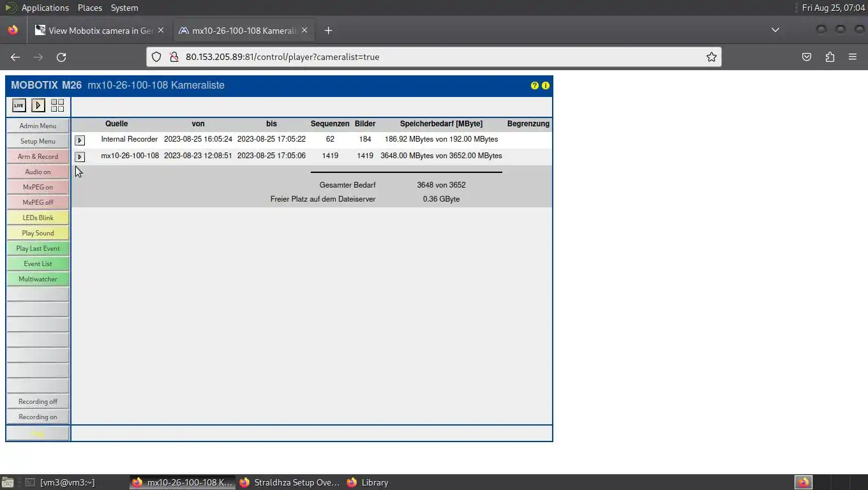Viewport: 868px width, 490px height.
Task: Click the Play Sound softbutton
Action: [x=38, y=233]
